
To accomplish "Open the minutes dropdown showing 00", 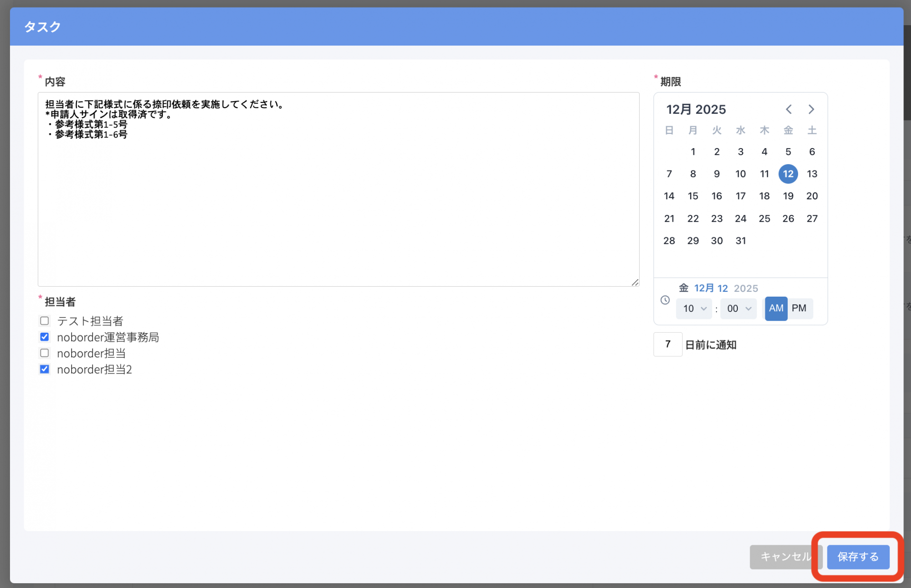I will click(x=738, y=308).
